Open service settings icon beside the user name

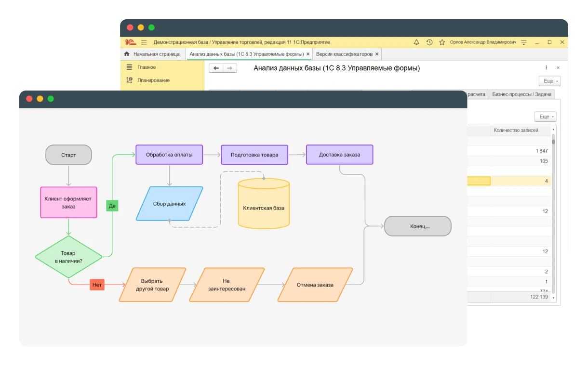(x=524, y=42)
